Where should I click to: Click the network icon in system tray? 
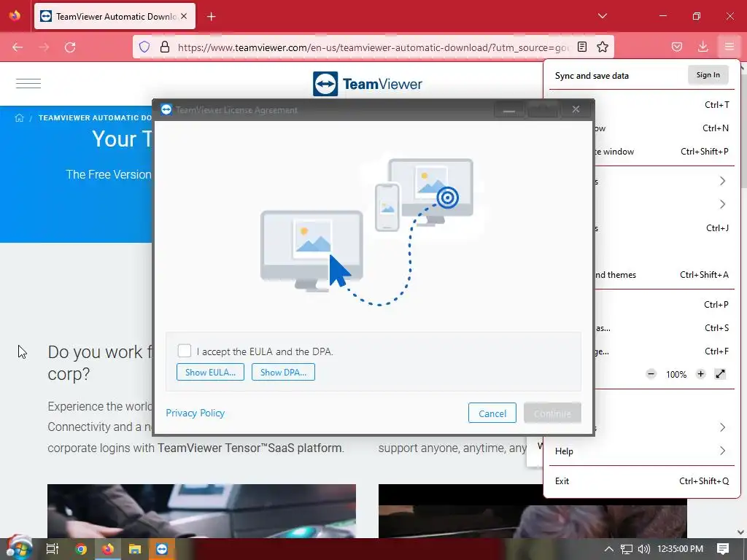(626, 549)
